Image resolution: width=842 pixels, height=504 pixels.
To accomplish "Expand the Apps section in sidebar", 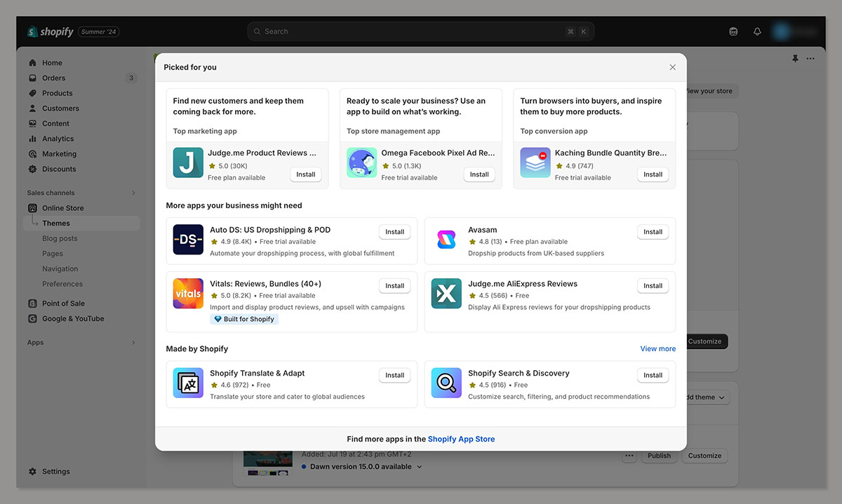I will (x=133, y=343).
